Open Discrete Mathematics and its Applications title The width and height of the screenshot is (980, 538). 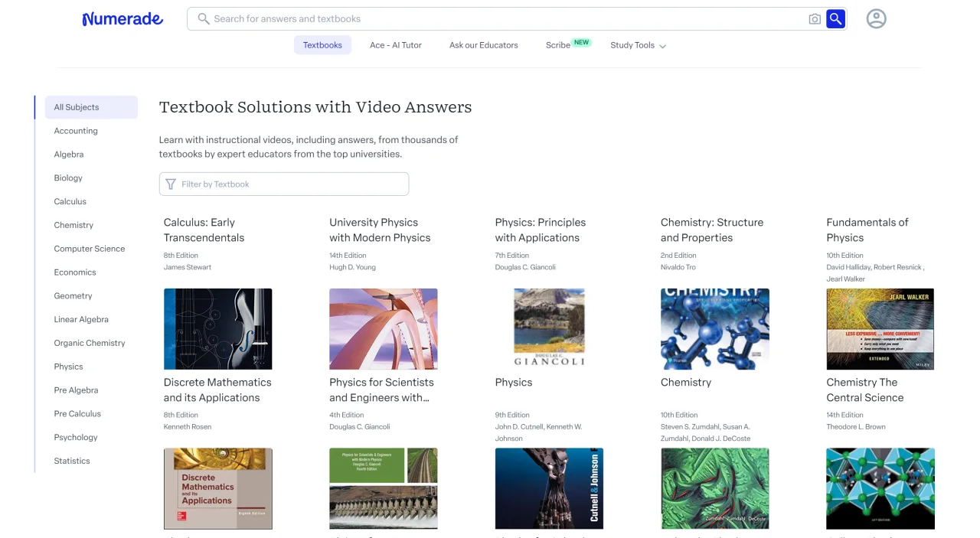pyautogui.click(x=217, y=390)
